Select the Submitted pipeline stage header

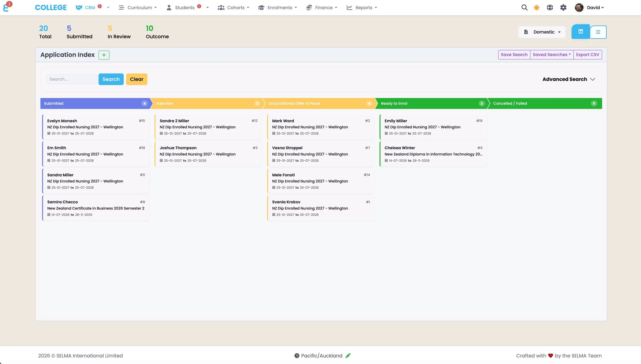click(95, 104)
